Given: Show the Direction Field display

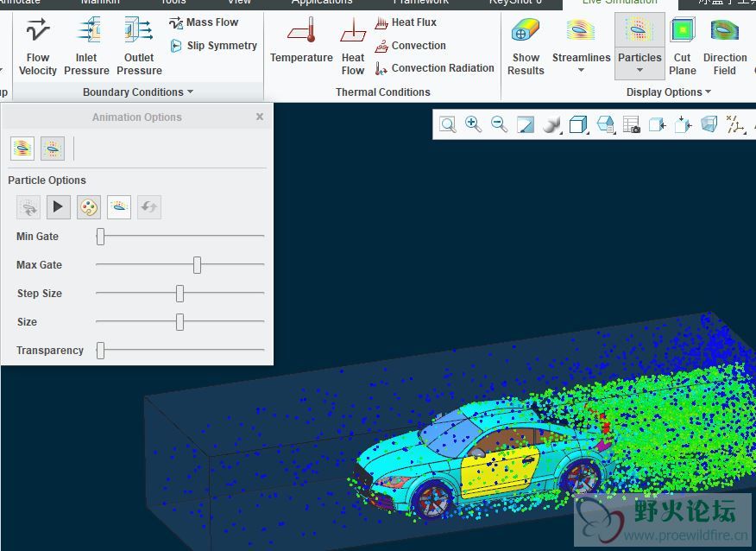Looking at the screenshot, I should [725, 47].
